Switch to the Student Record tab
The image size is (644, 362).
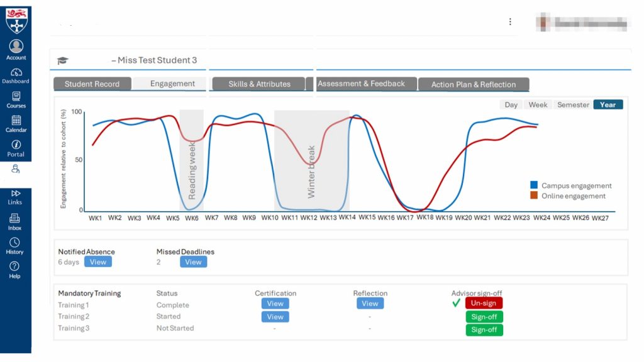click(x=92, y=84)
